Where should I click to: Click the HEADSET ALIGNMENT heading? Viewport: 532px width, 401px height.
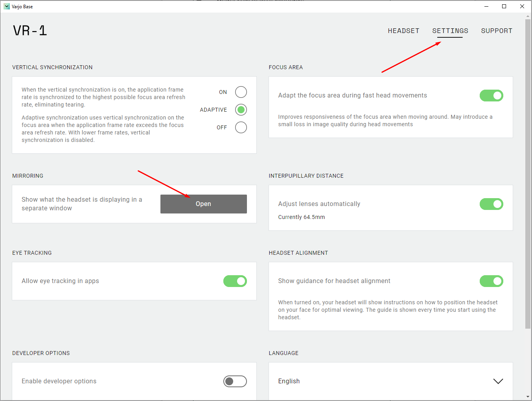[298, 253]
